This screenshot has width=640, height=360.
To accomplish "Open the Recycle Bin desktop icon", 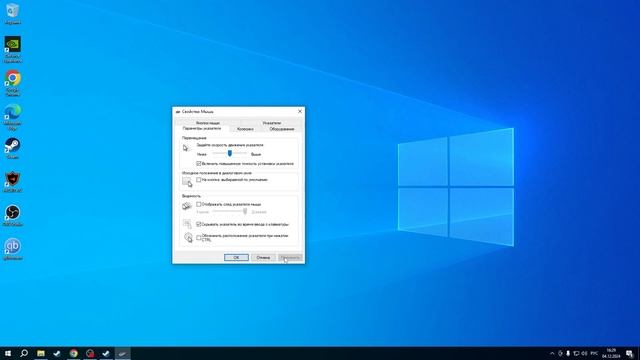I will (x=13, y=14).
